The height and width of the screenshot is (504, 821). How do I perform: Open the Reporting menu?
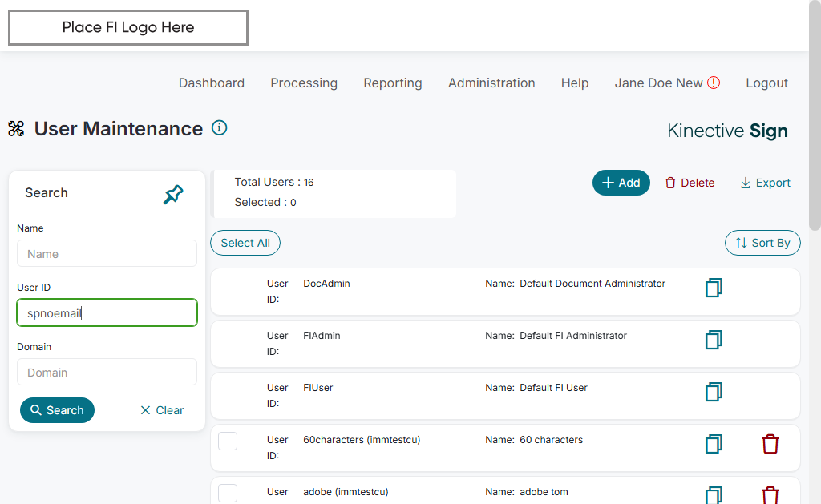pos(393,83)
